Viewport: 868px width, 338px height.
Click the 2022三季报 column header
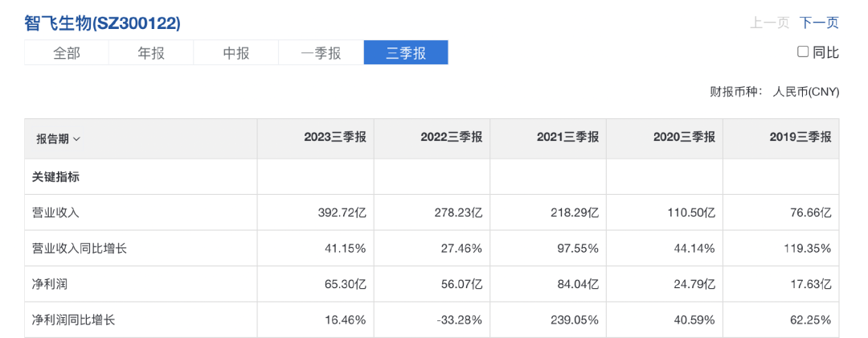click(x=451, y=138)
